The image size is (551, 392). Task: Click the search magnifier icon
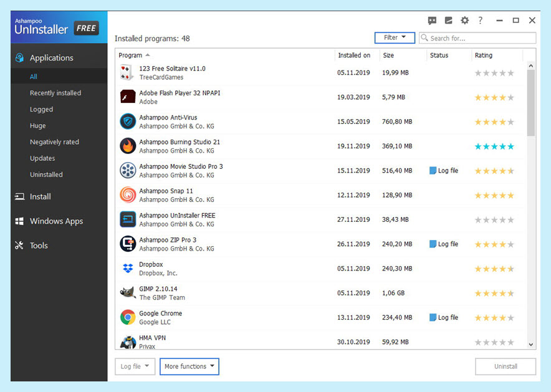[x=424, y=37]
